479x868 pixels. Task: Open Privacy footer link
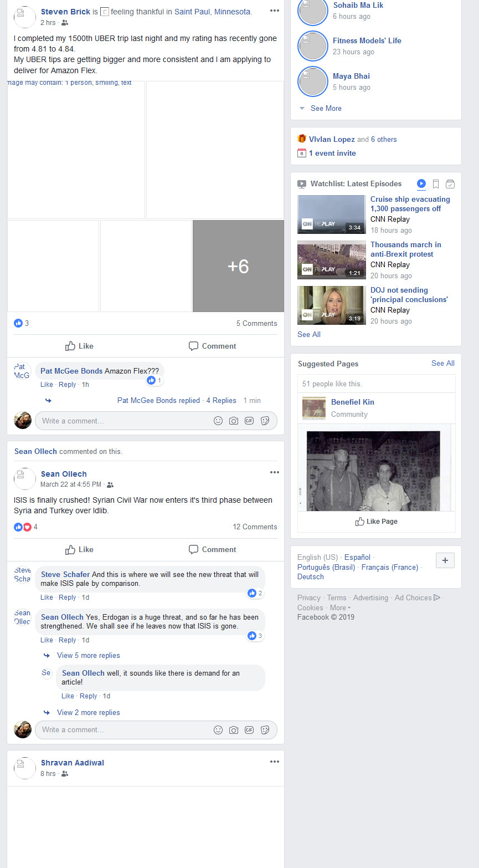coord(309,598)
